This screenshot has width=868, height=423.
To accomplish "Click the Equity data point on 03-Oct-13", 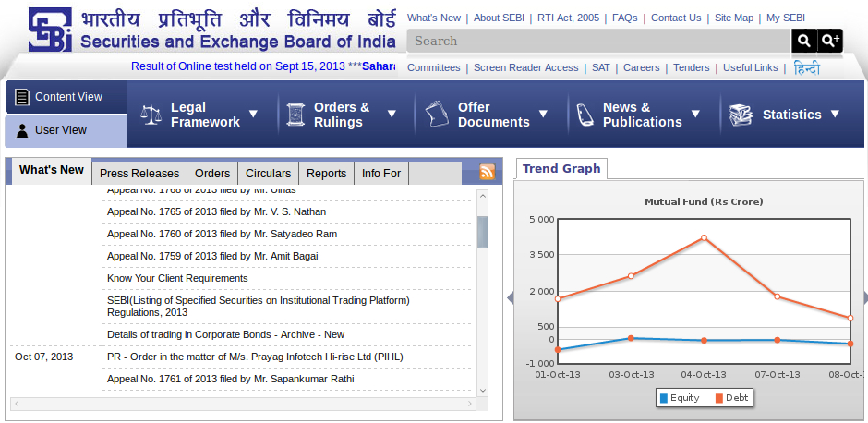I will coord(631,338).
